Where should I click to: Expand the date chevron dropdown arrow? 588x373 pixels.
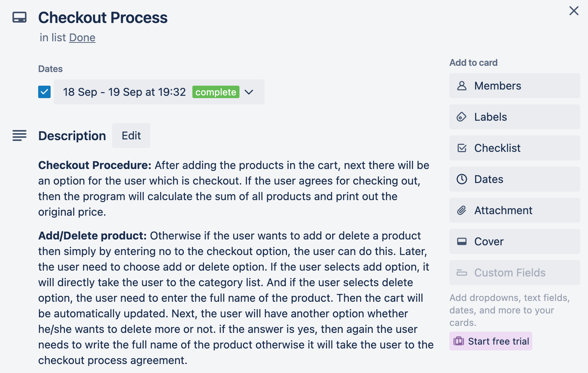249,92
